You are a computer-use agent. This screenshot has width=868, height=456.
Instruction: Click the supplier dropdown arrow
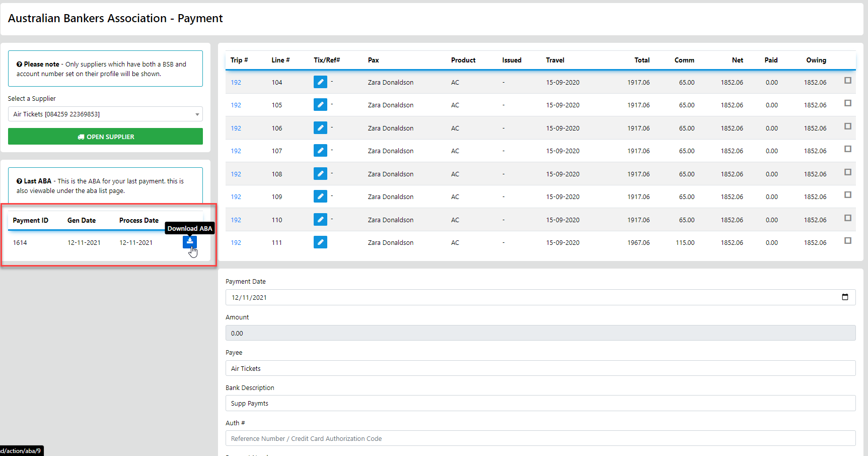pyautogui.click(x=197, y=114)
